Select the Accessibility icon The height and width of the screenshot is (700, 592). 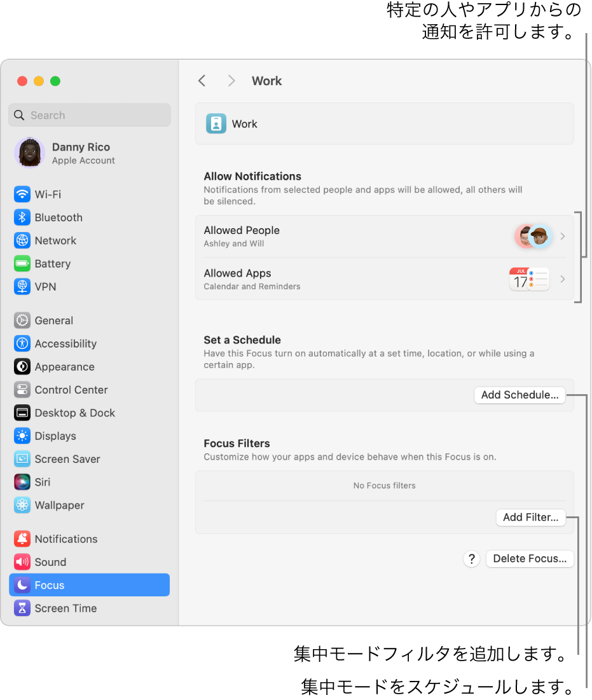coord(22,344)
